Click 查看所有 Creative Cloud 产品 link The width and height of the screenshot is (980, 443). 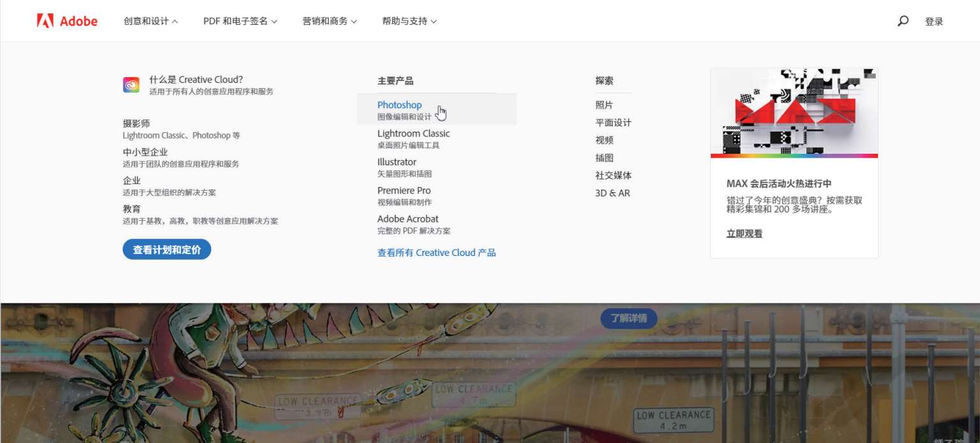pos(436,253)
